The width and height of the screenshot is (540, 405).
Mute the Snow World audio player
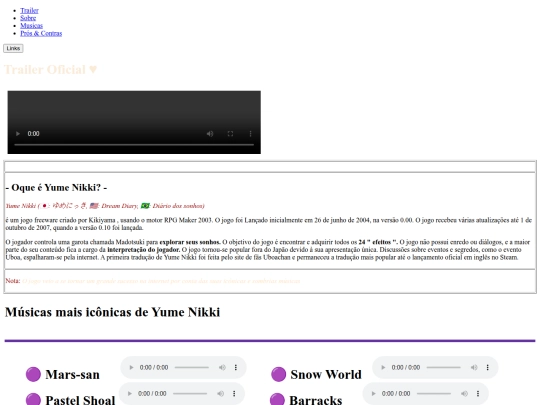coord(474,367)
